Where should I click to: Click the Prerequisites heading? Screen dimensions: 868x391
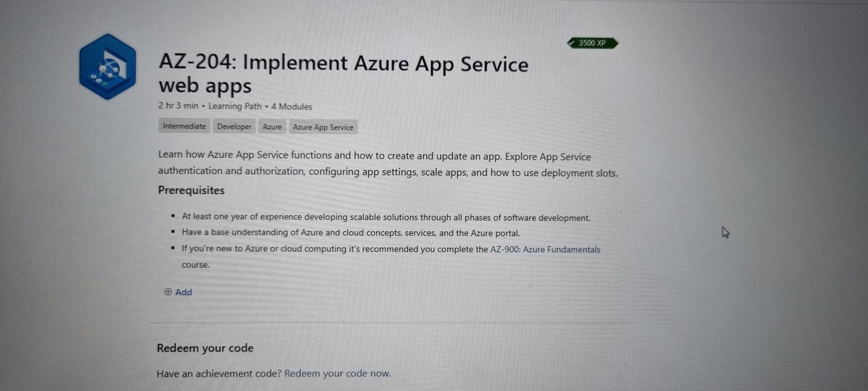(x=192, y=190)
